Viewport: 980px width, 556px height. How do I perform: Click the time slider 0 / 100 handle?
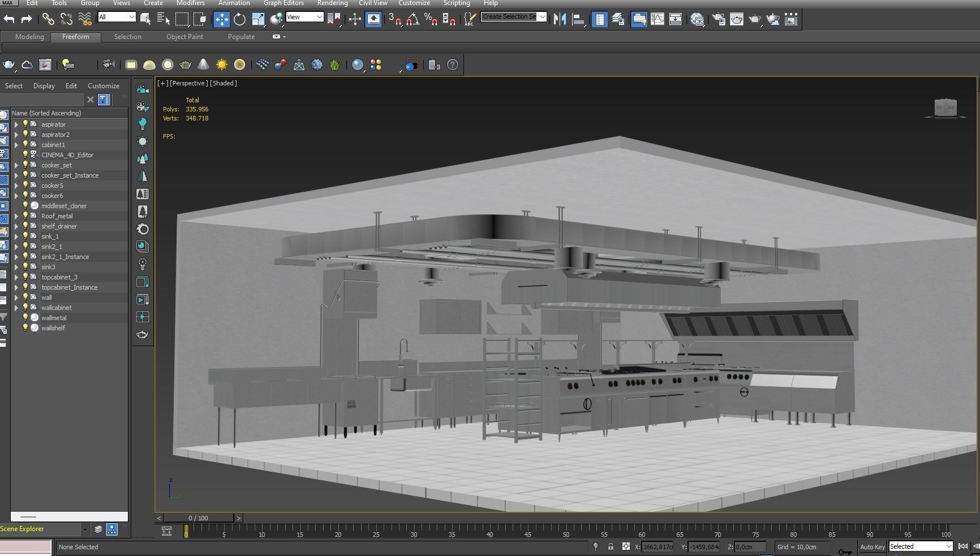coord(198,518)
